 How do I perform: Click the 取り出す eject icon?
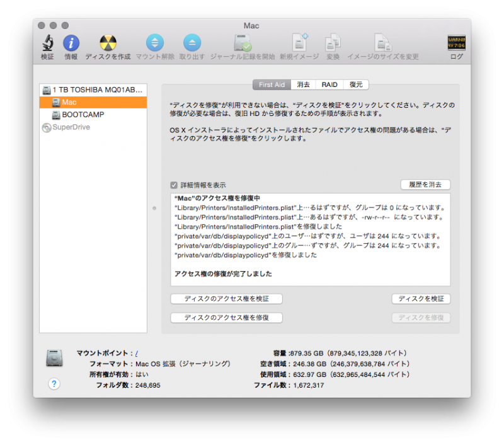[192, 43]
